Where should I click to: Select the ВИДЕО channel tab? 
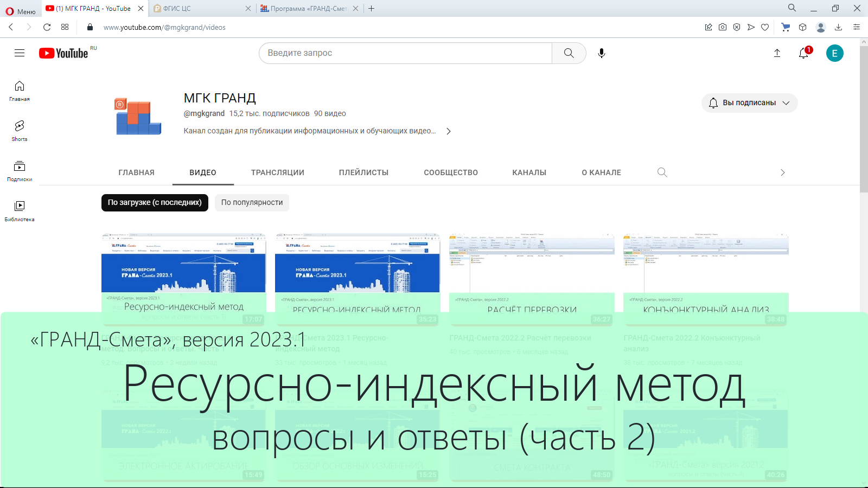(203, 172)
